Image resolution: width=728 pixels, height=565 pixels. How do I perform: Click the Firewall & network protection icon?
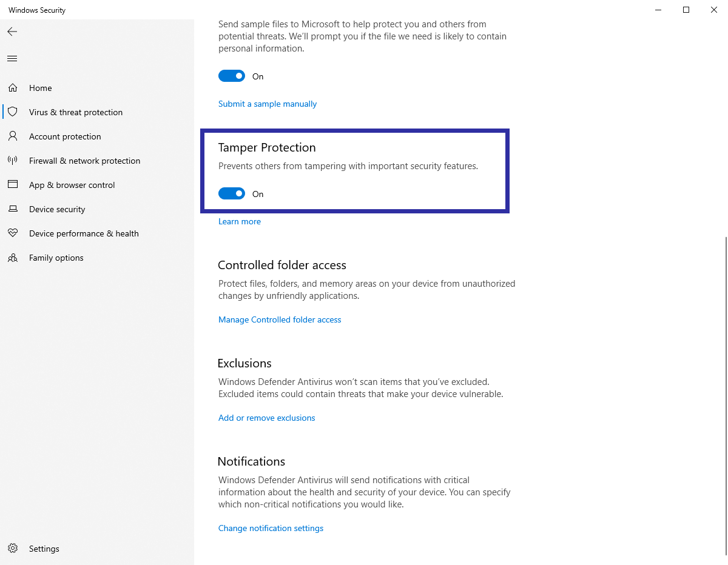[x=12, y=160]
